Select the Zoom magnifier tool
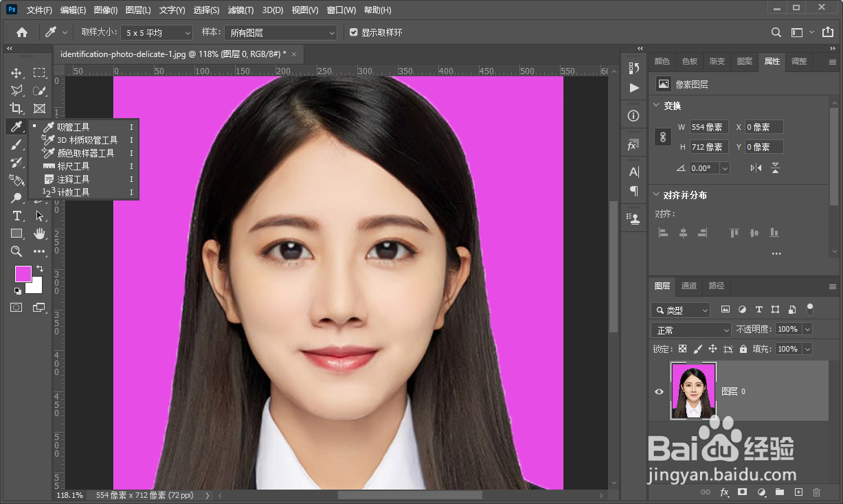 16,252
